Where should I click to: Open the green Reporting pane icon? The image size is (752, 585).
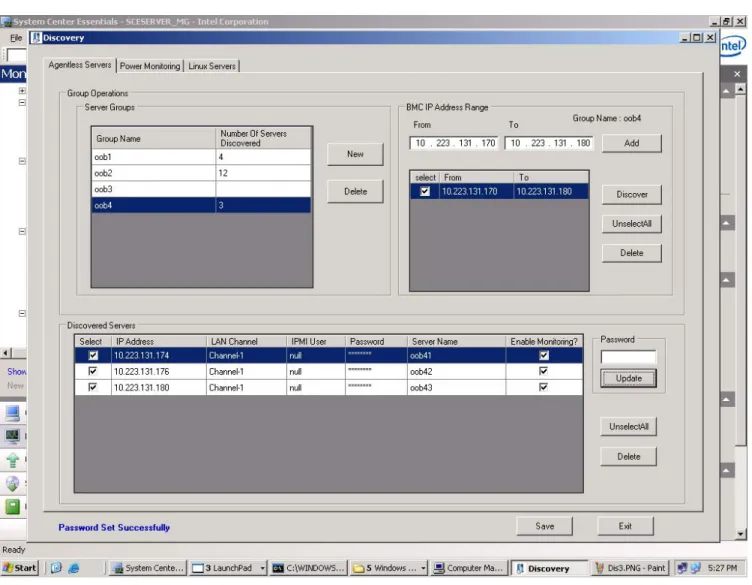tap(12, 506)
